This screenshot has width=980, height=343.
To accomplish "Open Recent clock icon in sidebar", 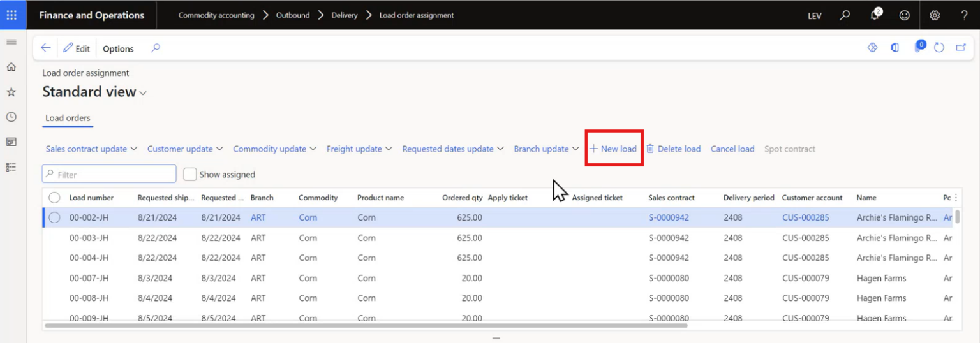I will click(11, 117).
